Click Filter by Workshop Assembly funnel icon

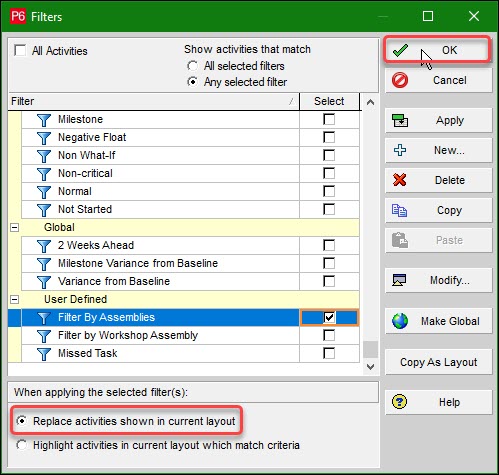point(44,336)
